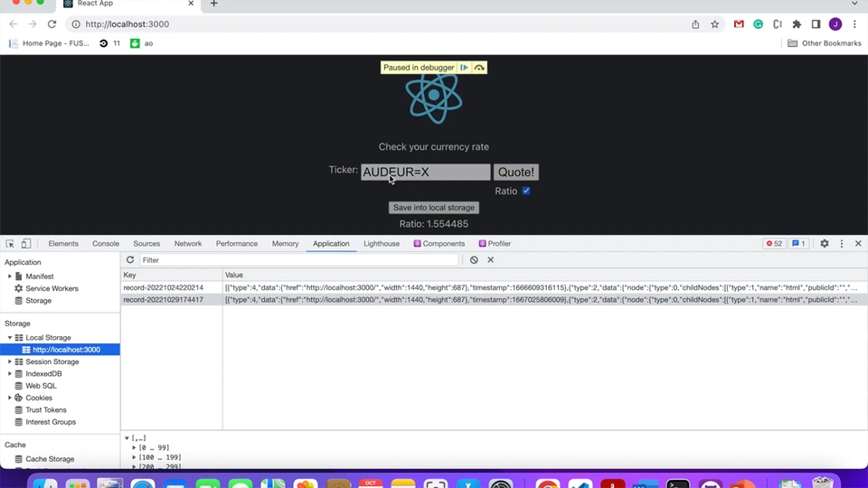Image resolution: width=868 pixels, height=488 pixels.
Task: Expand Session Storage tree
Action: point(9,361)
